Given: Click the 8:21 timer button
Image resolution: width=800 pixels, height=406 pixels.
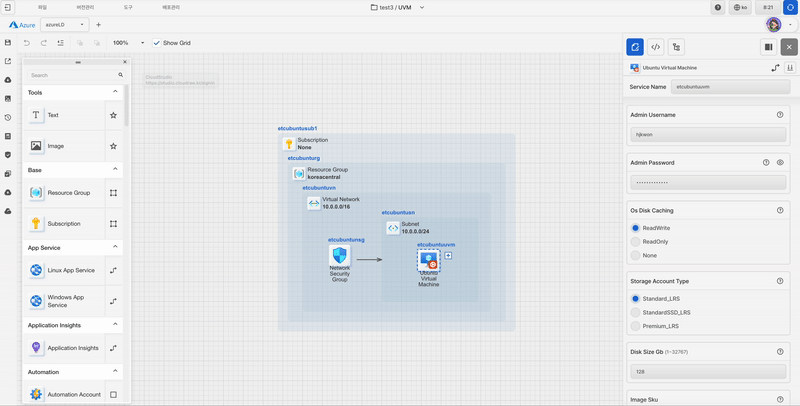Looking at the screenshot, I should coord(767,7).
